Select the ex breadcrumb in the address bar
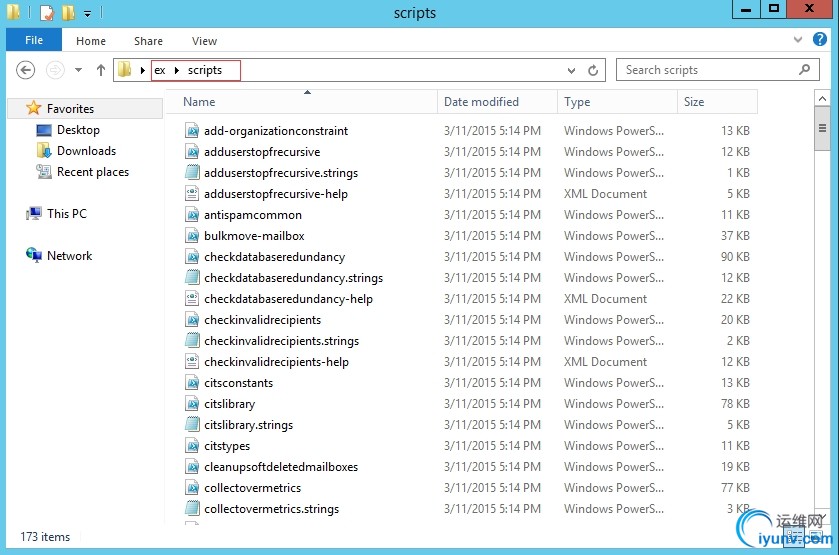 [x=159, y=70]
